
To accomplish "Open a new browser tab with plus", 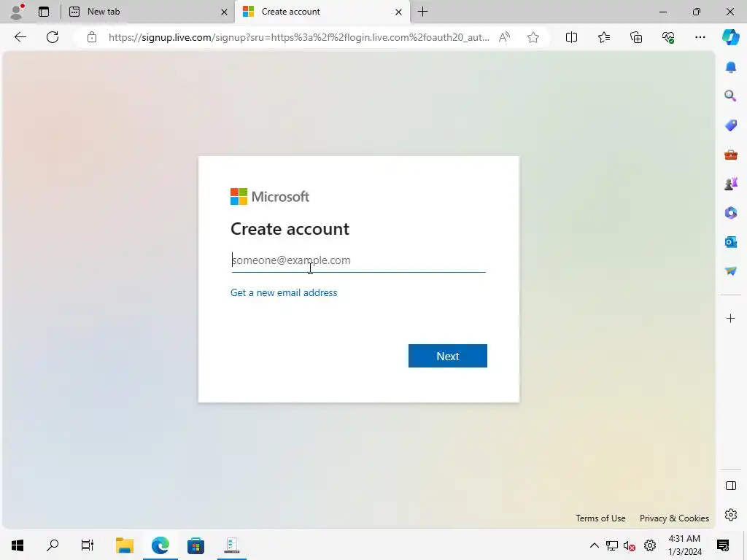I will click(422, 12).
